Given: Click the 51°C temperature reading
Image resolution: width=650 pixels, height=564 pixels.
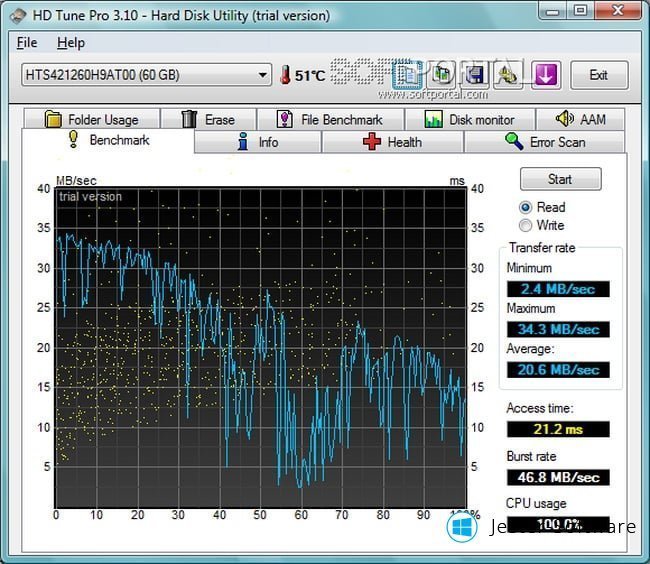Looking at the screenshot, I should (310, 75).
